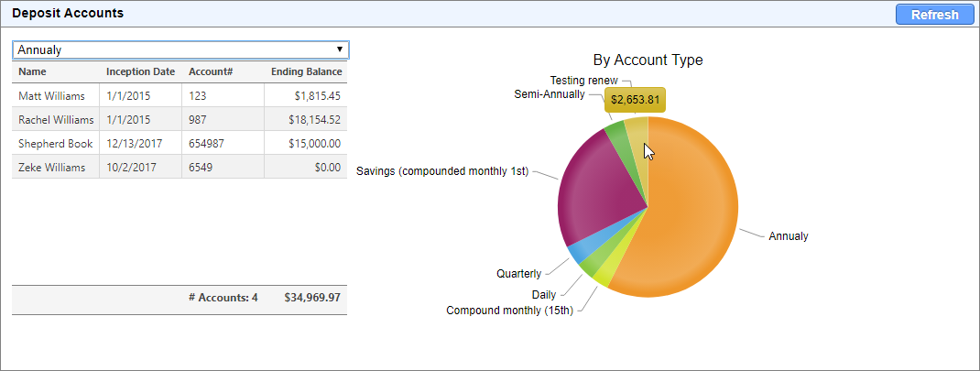Select the Rachel Williams account row
980x371 pixels.
[56, 119]
